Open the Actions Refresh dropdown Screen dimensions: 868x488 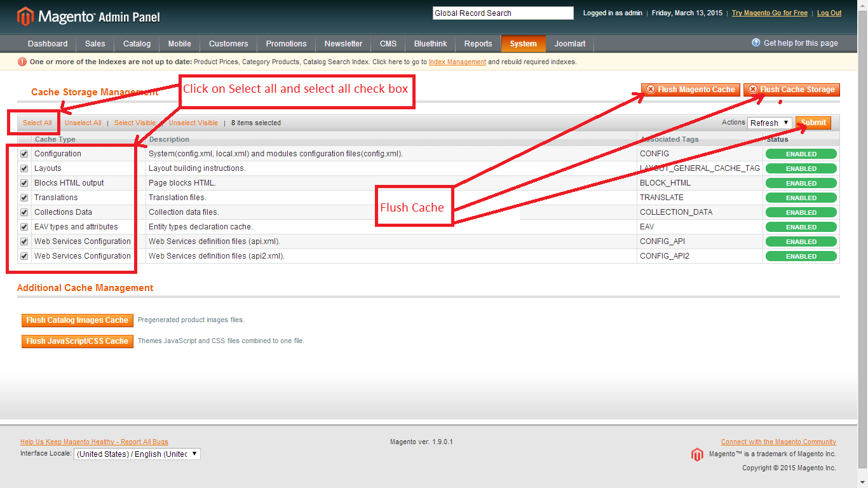770,123
